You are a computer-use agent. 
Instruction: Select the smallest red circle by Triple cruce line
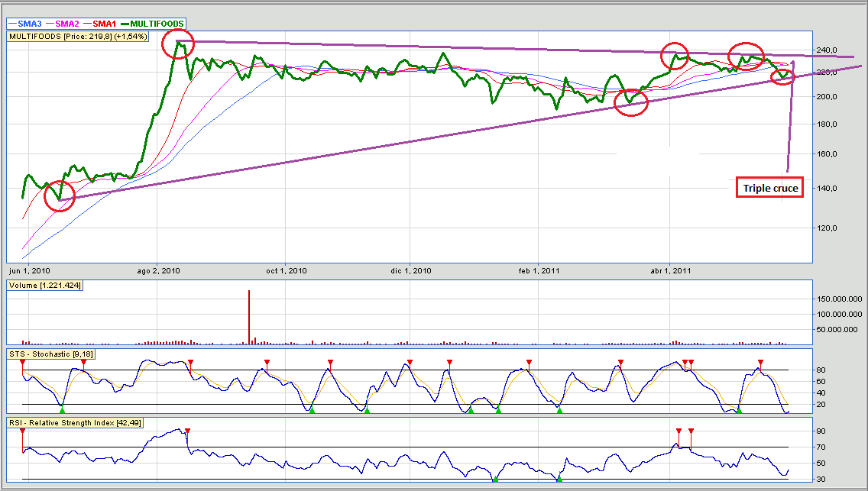click(x=782, y=76)
